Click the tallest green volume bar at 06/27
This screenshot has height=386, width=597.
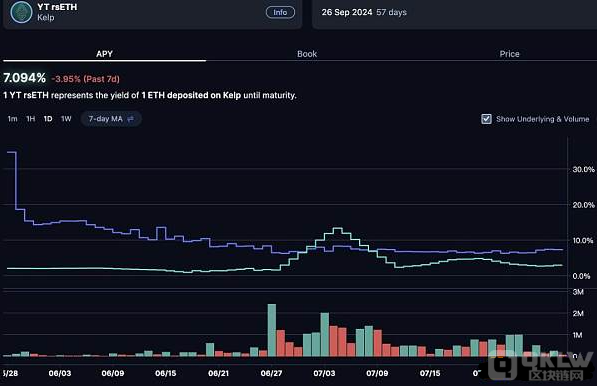pos(272,330)
